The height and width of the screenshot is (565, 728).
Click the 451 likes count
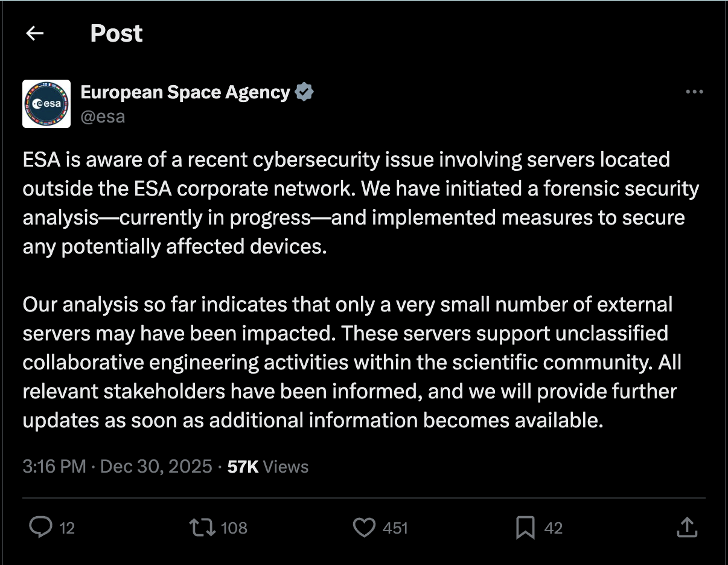click(397, 528)
